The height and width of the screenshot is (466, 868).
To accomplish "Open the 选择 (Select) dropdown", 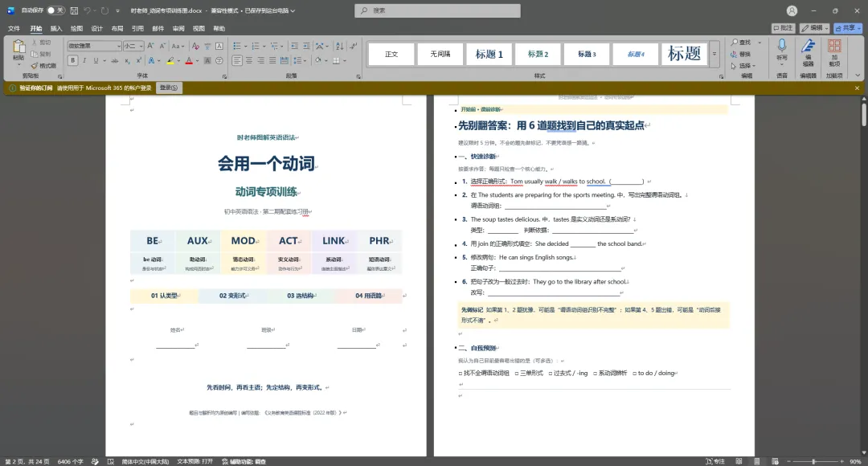I will 743,65.
